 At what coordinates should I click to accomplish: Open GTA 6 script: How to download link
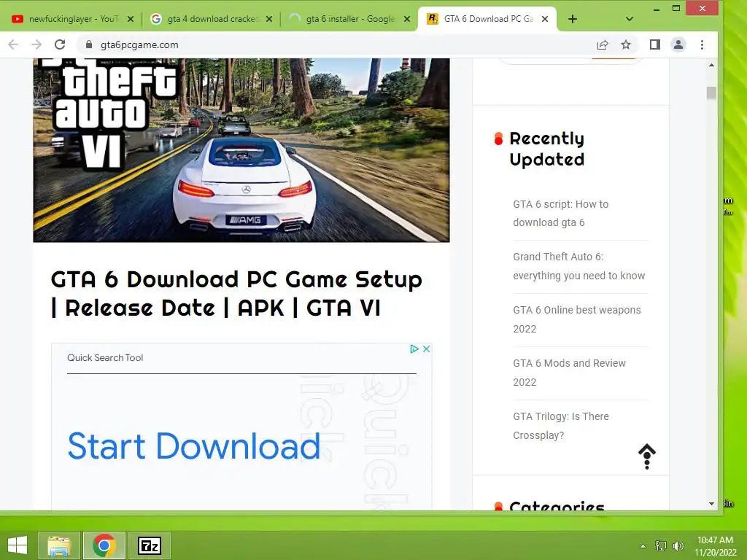561,214
